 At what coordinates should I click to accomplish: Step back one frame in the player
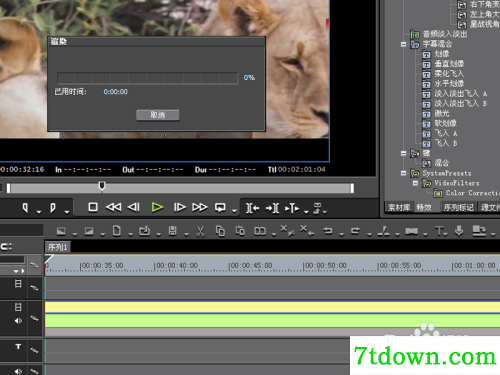134,207
